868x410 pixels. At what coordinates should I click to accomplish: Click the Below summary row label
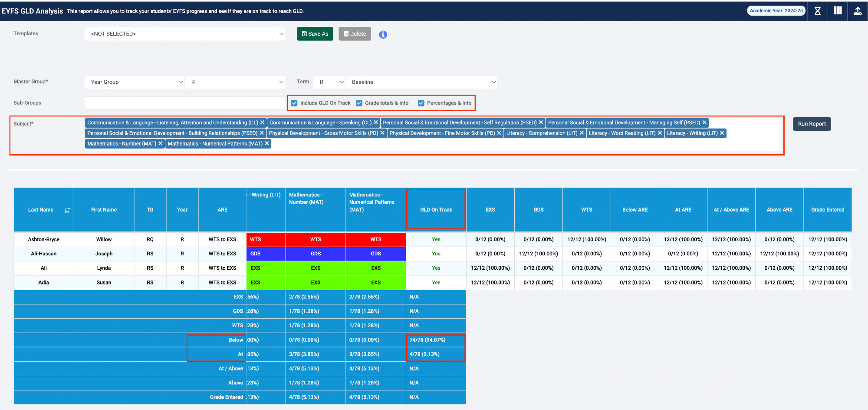236,340
